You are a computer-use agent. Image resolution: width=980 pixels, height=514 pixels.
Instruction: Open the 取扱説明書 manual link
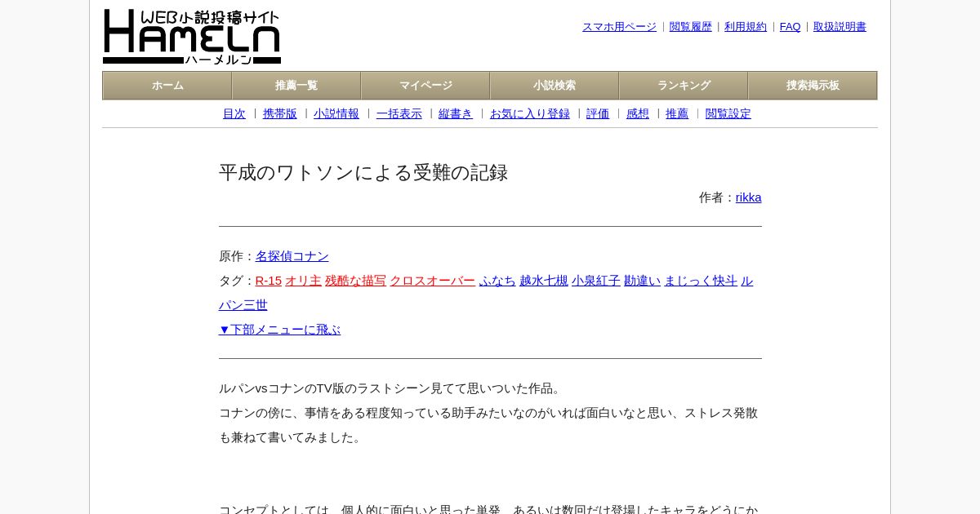pos(840,27)
